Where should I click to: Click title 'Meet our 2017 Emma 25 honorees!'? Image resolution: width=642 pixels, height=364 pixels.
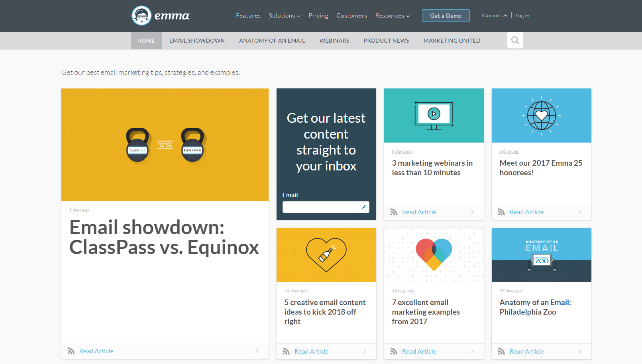541,168
